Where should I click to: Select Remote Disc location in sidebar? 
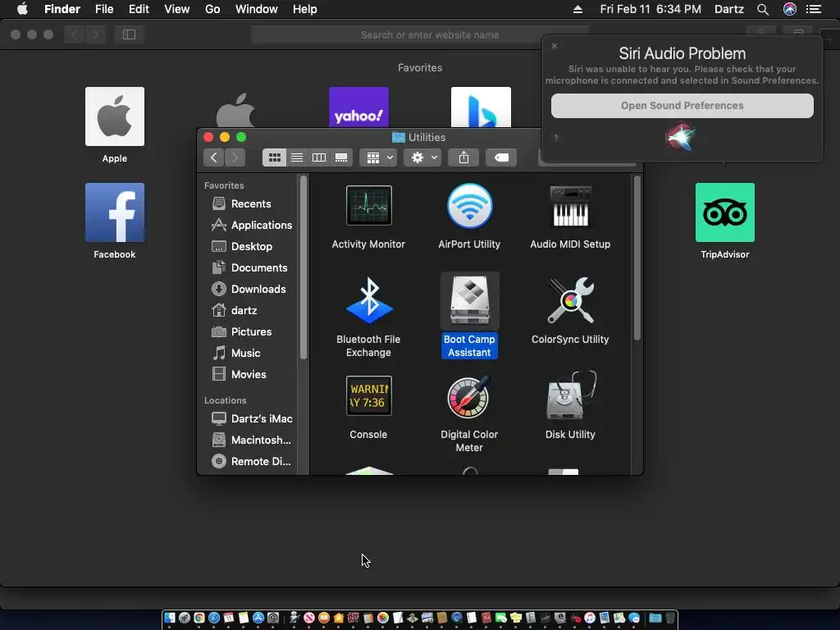click(x=251, y=461)
